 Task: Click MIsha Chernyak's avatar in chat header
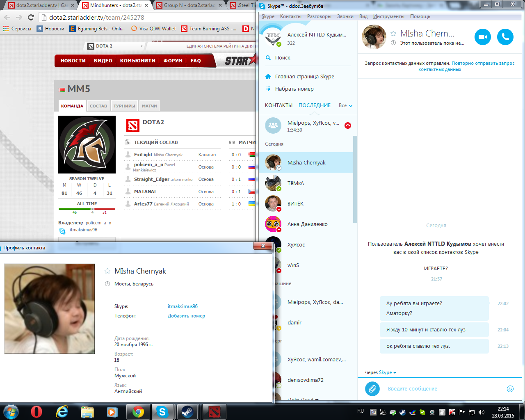tap(374, 37)
